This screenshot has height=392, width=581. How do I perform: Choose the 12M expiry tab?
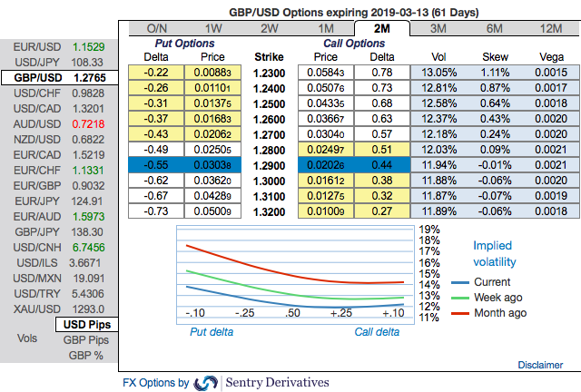[551, 28]
